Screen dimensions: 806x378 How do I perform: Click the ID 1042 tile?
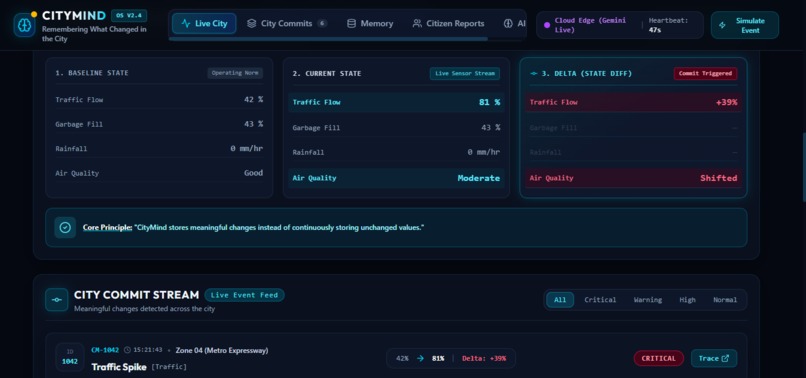tap(70, 357)
